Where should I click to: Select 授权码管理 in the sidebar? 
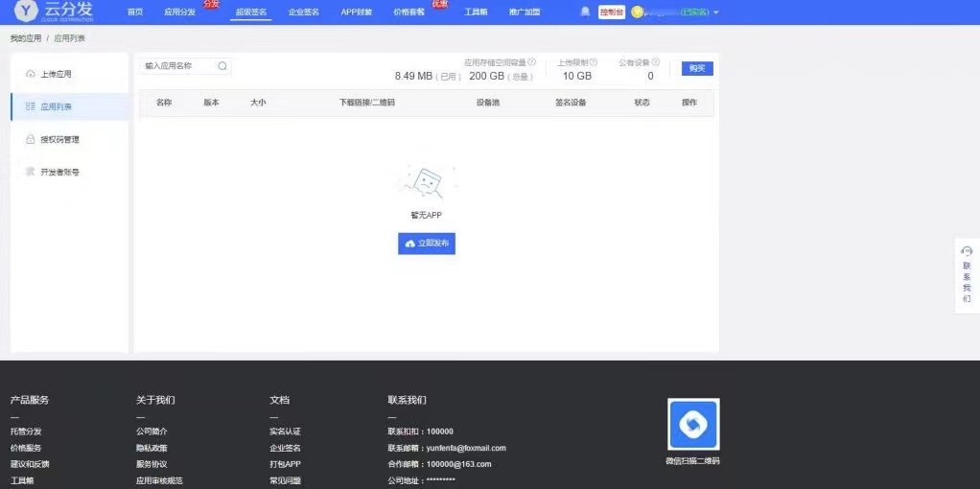tap(59, 139)
